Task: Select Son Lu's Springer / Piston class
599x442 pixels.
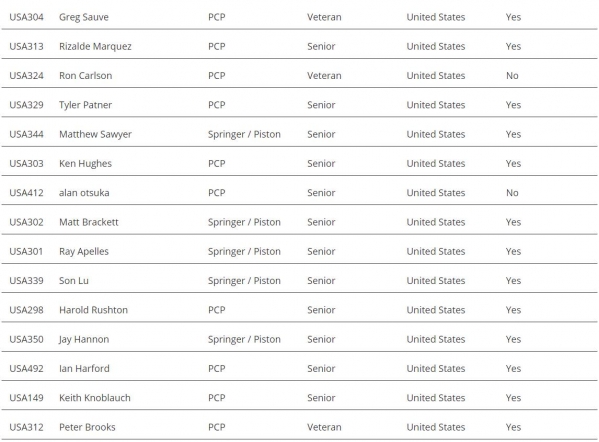Action: [x=244, y=281]
